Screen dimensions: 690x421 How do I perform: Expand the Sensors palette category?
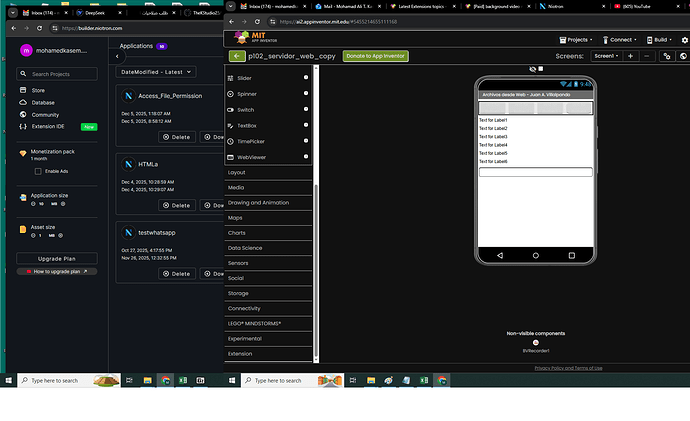click(239, 262)
